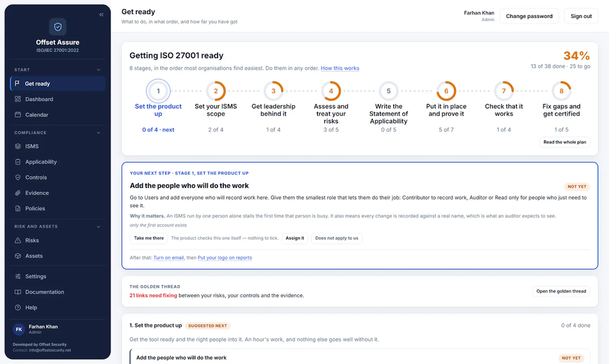This screenshot has height=364, width=609.
Task: Click Read the whole plan button
Action: tap(564, 142)
